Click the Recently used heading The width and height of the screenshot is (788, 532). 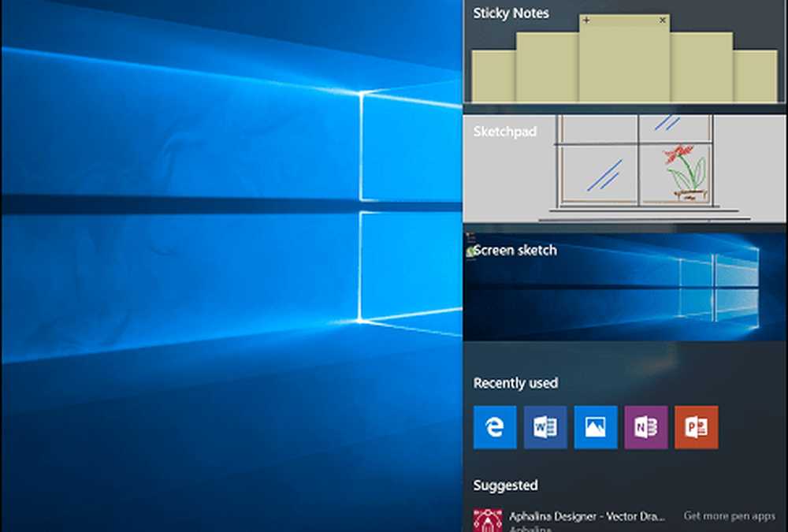coord(515,383)
